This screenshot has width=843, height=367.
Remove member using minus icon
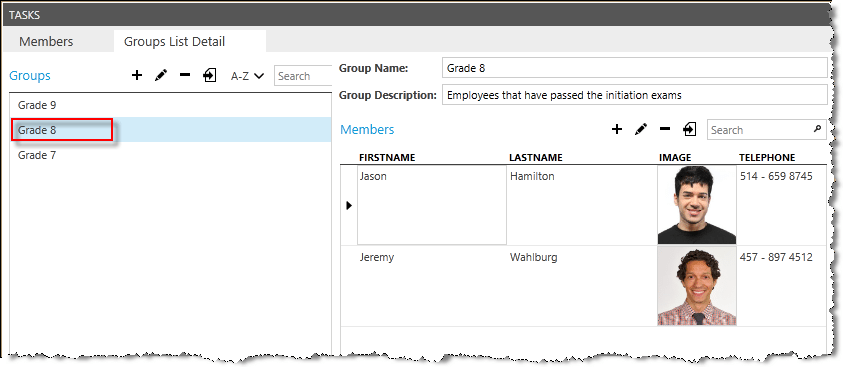(665, 129)
